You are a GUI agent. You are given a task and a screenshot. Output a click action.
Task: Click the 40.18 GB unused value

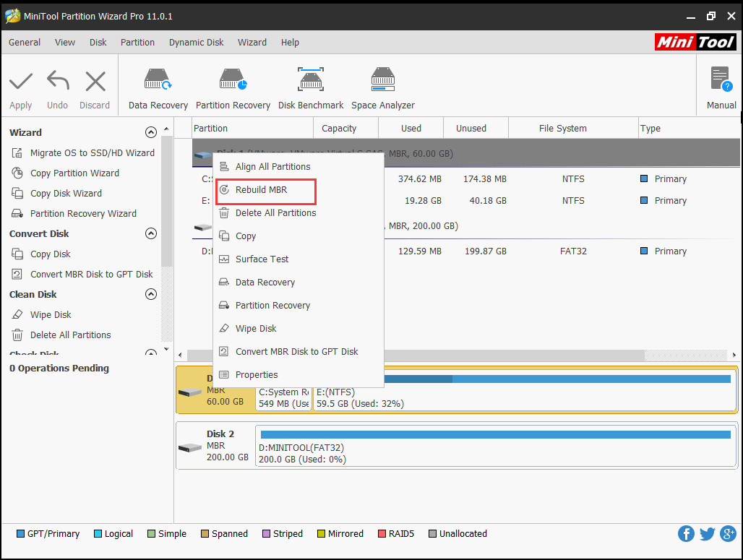[x=488, y=201]
